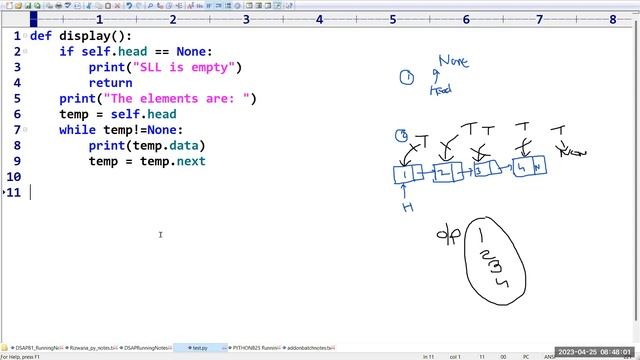Image resolution: width=640 pixels, height=360 pixels.
Task: Collapse the if self.head fold marker
Action: point(25,51)
